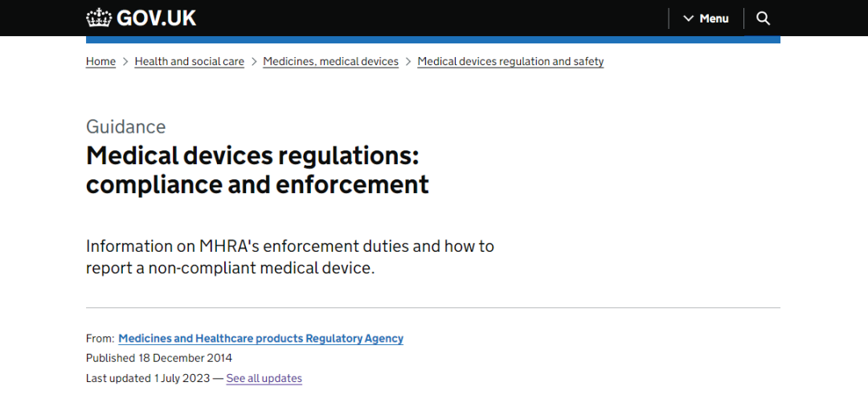Click the chevron separator after Home
The height and width of the screenshot is (403, 868).
click(x=125, y=61)
